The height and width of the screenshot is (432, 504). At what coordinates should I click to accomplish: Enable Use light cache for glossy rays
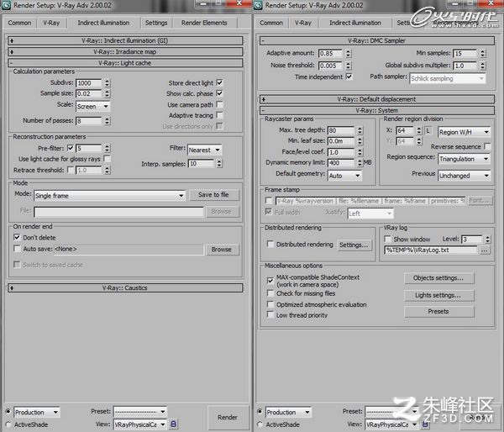click(x=107, y=159)
